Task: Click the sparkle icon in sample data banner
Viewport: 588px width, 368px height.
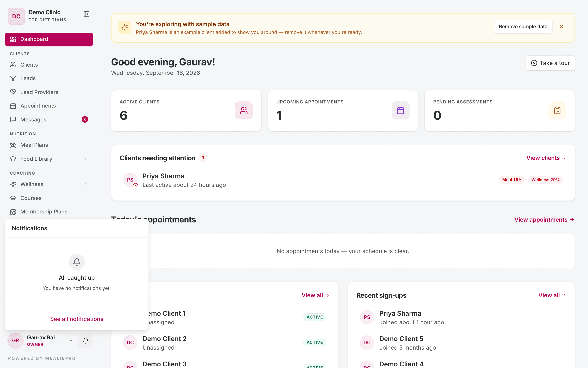Action: click(124, 28)
